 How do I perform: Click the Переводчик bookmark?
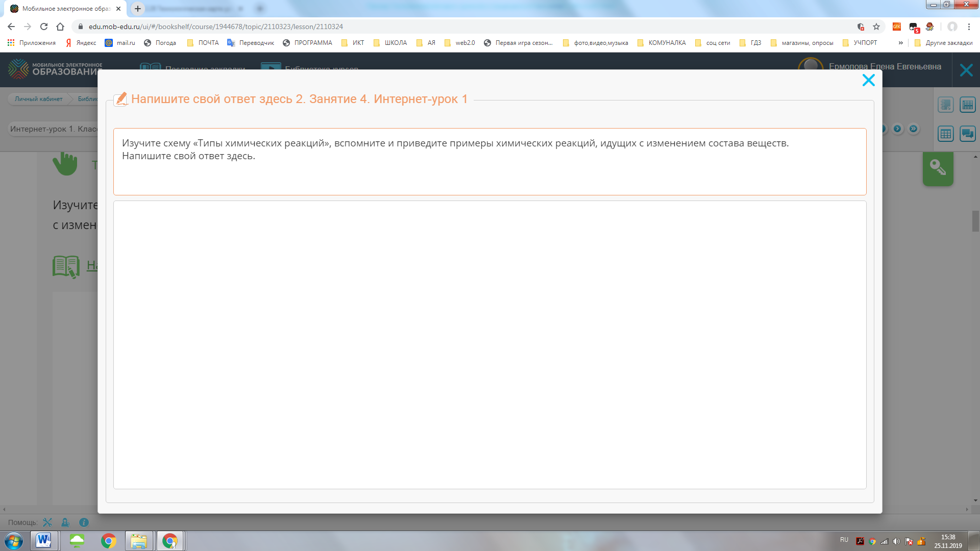click(x=251, y=43)
